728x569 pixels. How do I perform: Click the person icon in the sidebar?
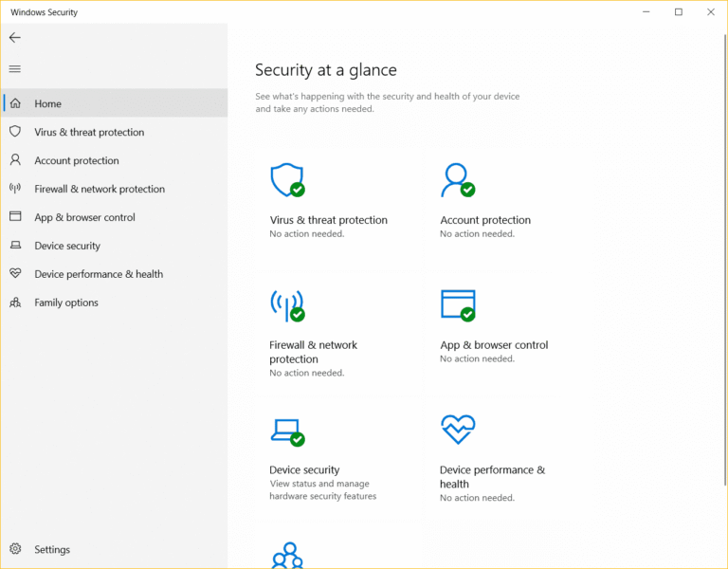15,160
